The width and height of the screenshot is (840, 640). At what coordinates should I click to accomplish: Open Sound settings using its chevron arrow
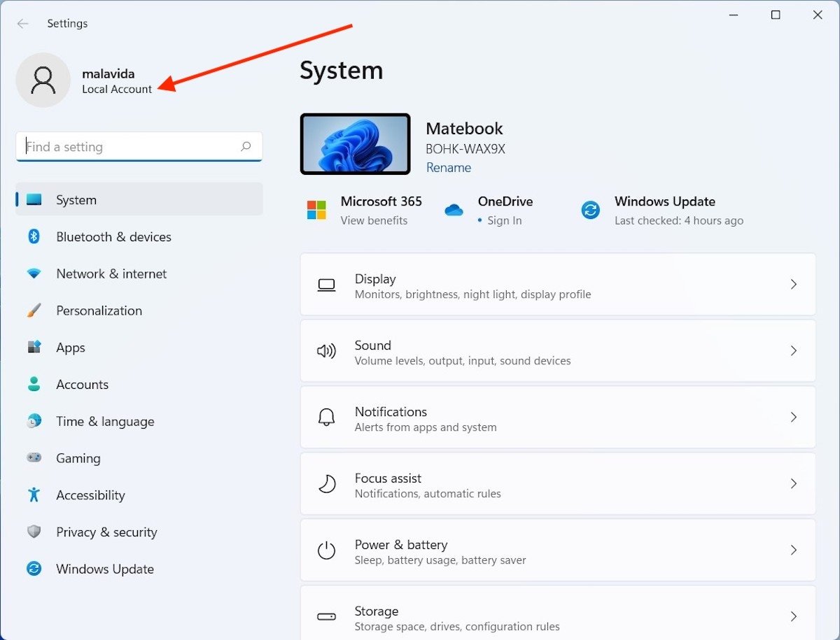point(793,350)
